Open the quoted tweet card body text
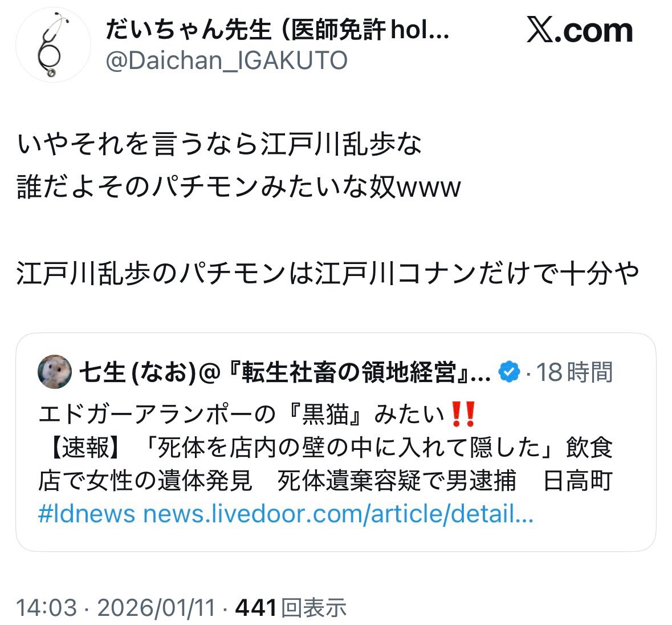 pyautogui.click(x=325, y=464)
